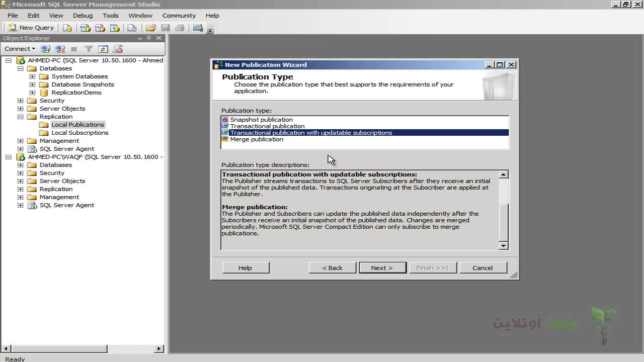Expand Management under AHMED-PC

click(21, 141)
